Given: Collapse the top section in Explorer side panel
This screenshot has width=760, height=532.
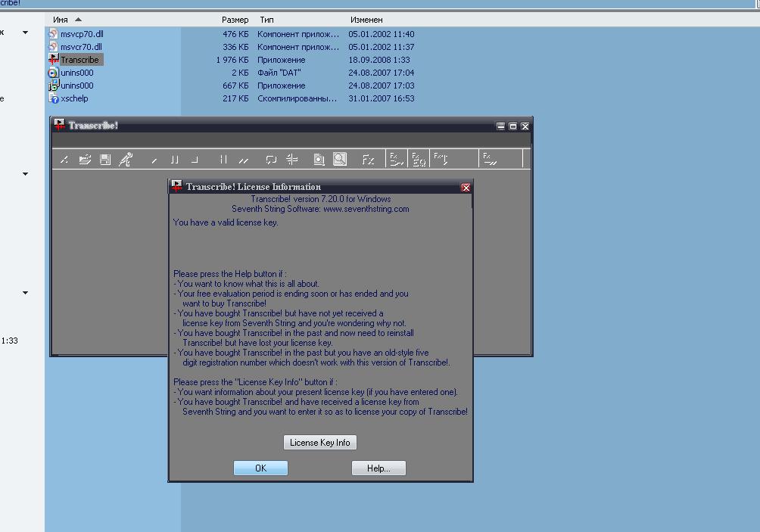Looking at the screenshot, I should [x=25, y=33].
